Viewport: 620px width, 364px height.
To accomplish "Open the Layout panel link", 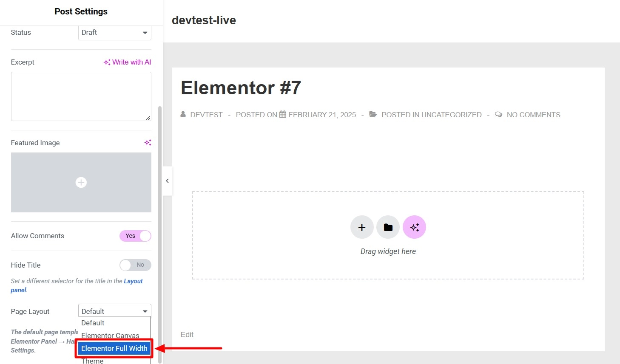I will coord(133,281).
